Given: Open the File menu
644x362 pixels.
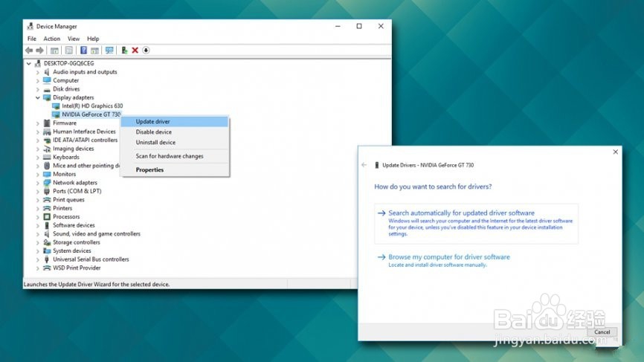Looking at the screenshot, I should pyautogui.click(x=32, y=39).
